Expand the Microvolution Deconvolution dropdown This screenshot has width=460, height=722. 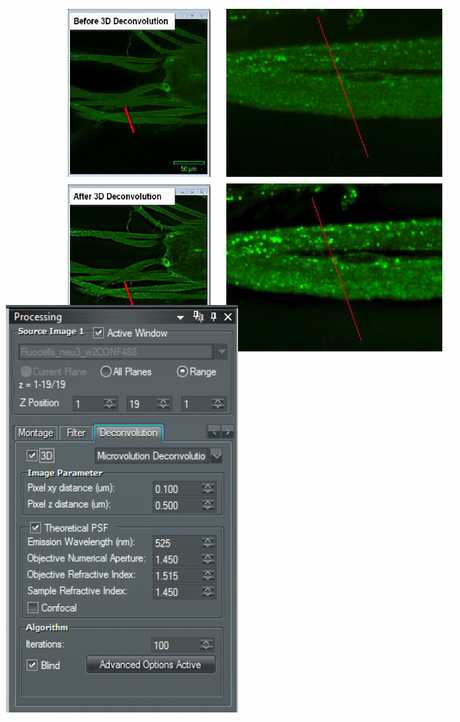tap(216, 456)
